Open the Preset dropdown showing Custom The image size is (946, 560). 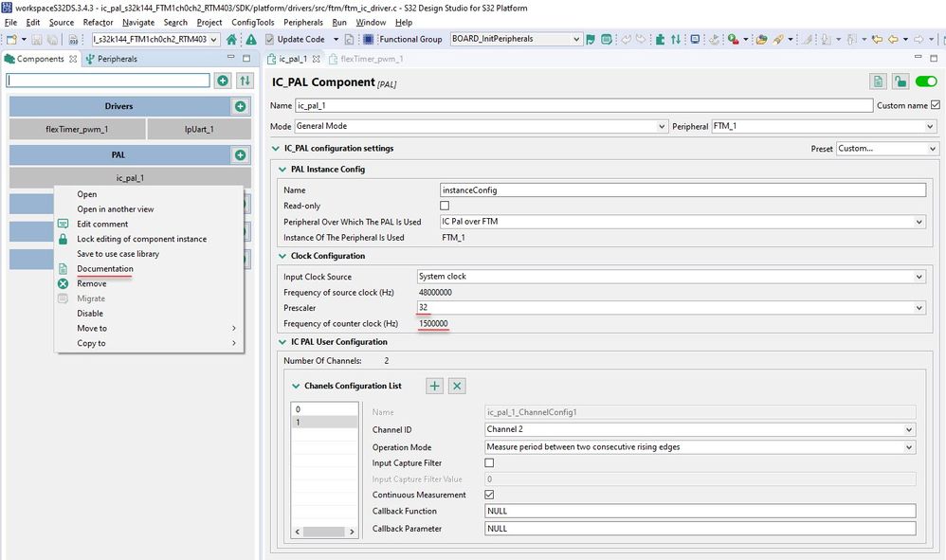(887, 148)
